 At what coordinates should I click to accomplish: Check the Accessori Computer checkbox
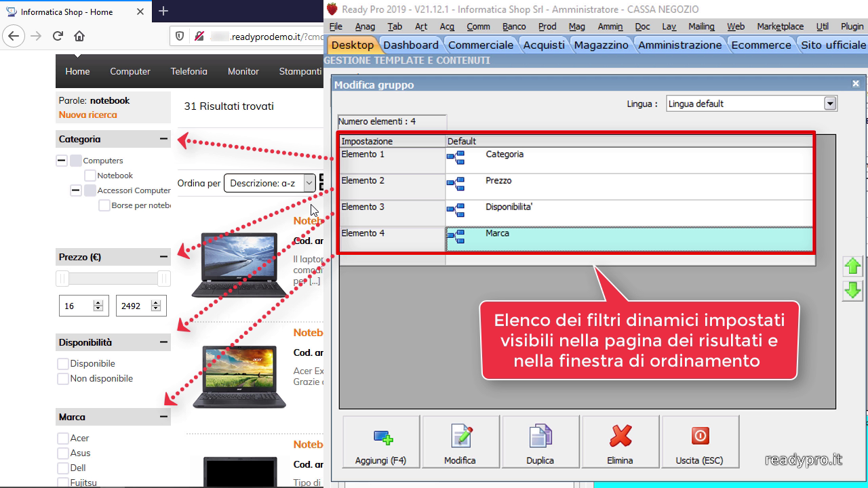pyautogui.click(x=90, y=190)
